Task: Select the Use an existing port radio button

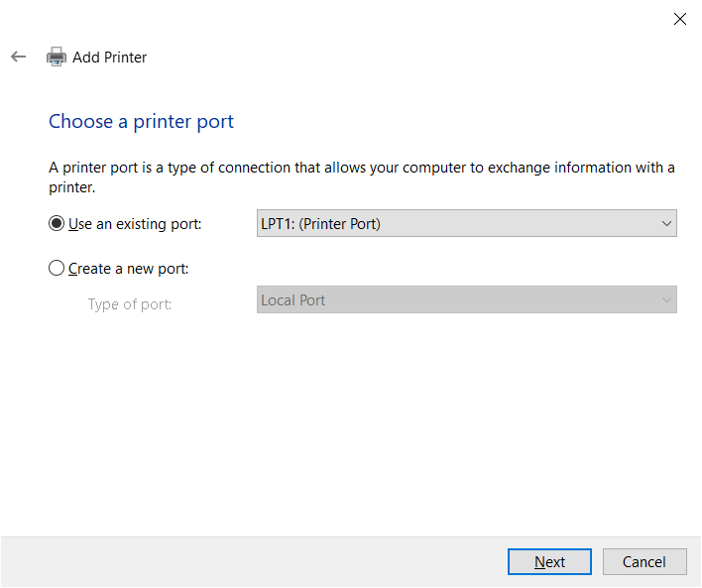Action: coord(57,223)
